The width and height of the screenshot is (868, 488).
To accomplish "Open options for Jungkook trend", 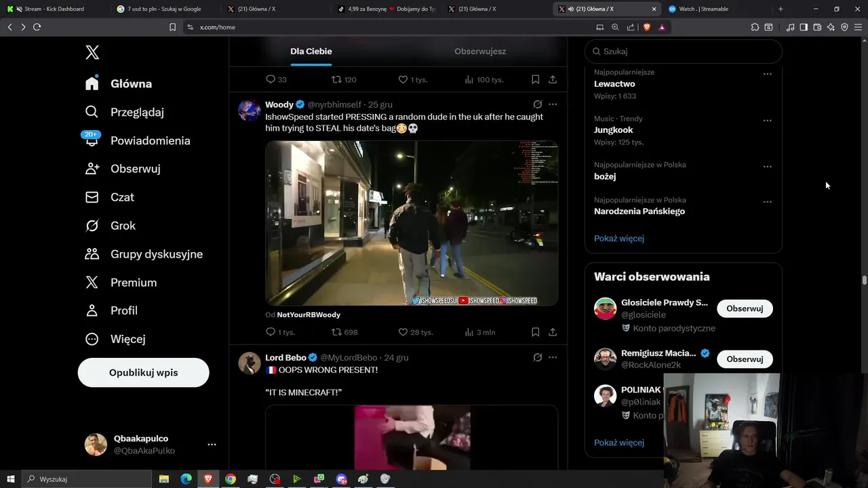I will (x=767, y=121).
